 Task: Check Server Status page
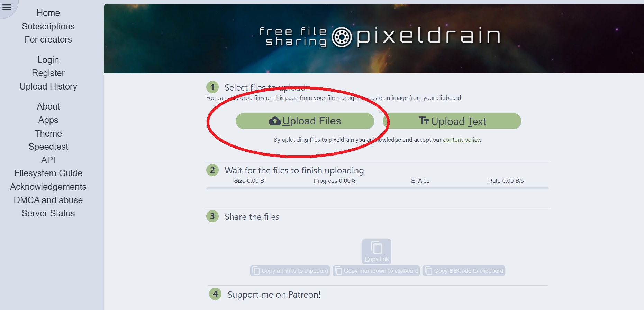click(48, 213)
